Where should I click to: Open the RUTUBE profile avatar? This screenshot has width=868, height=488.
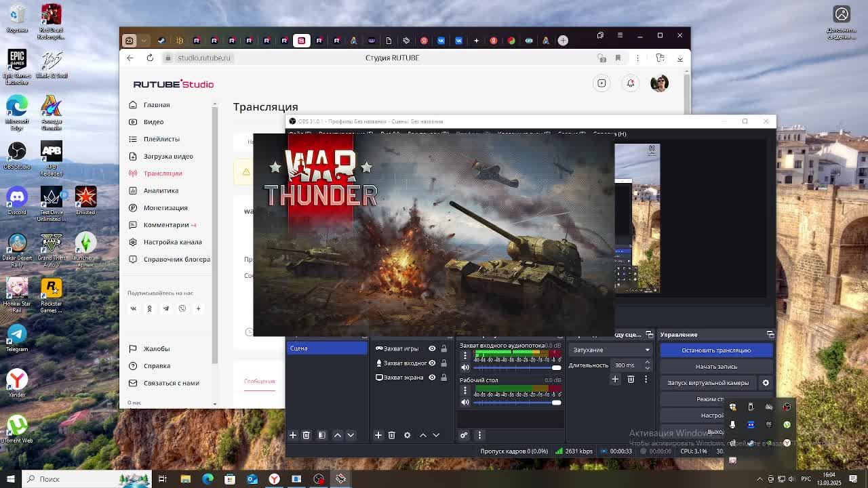659,83
